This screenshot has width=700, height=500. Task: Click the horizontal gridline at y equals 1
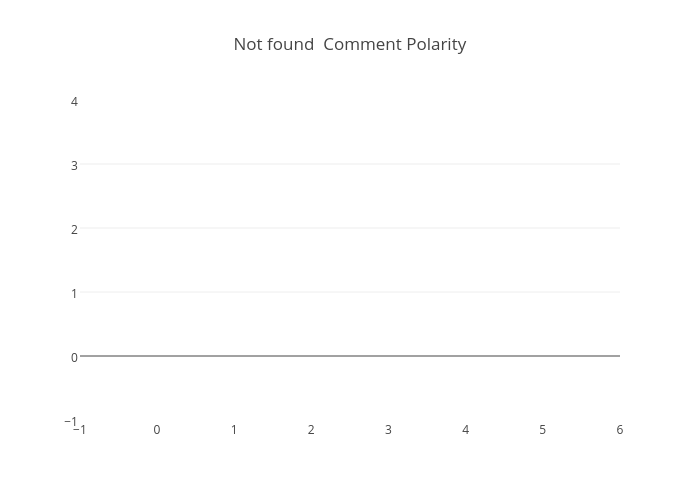350,292
